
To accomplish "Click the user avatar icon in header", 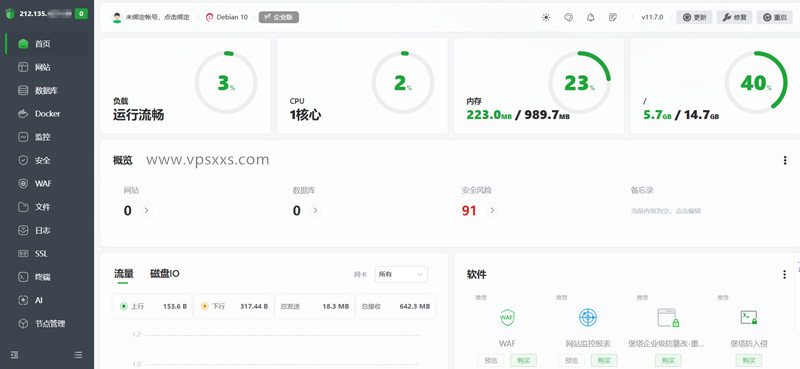I will [117, 17].
